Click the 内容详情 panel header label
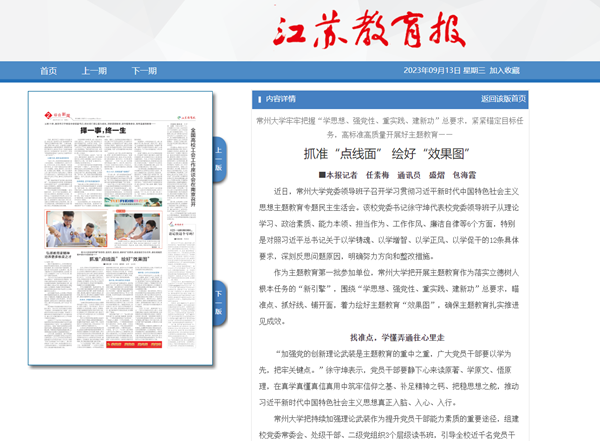600x441 pixels. click(x=280, y=99)
